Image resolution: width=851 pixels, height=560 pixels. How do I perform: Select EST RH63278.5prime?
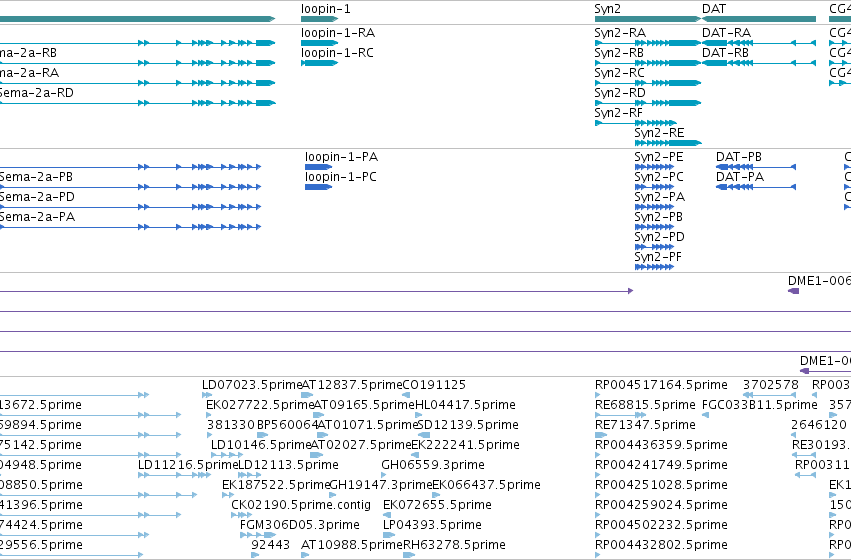[409, 555]
